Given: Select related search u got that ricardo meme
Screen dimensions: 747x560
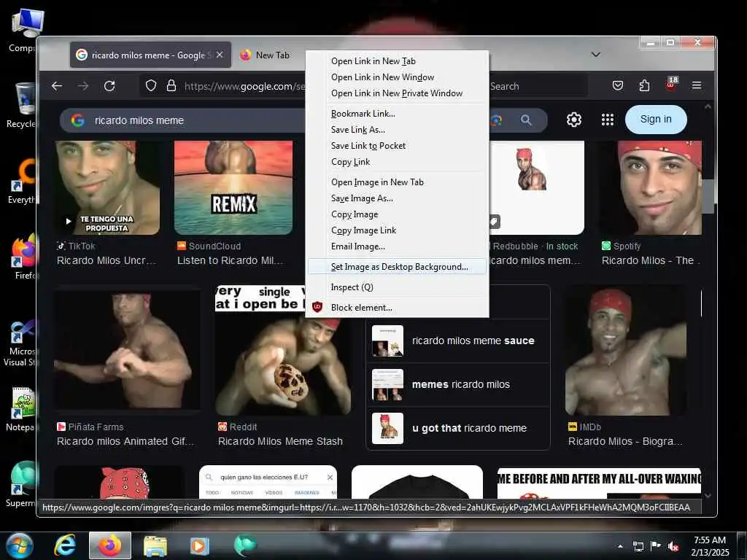Looking at the screenshot, I should tap(458, 429).
